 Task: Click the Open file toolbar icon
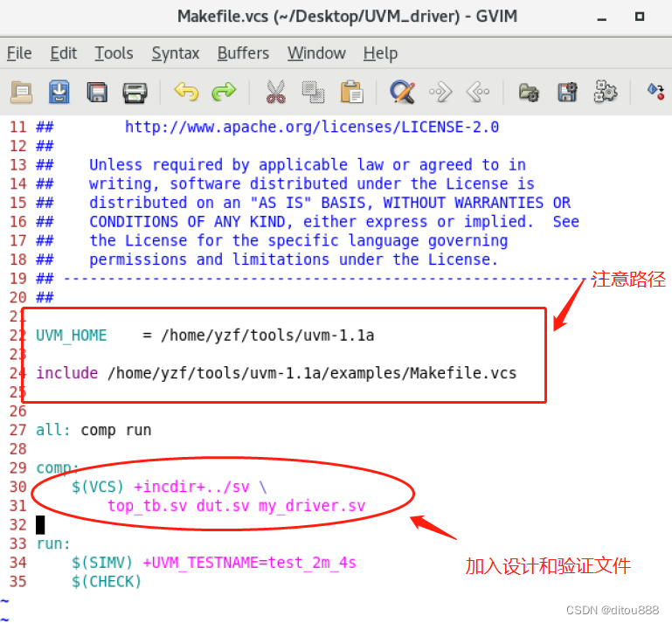click(21, 92)
